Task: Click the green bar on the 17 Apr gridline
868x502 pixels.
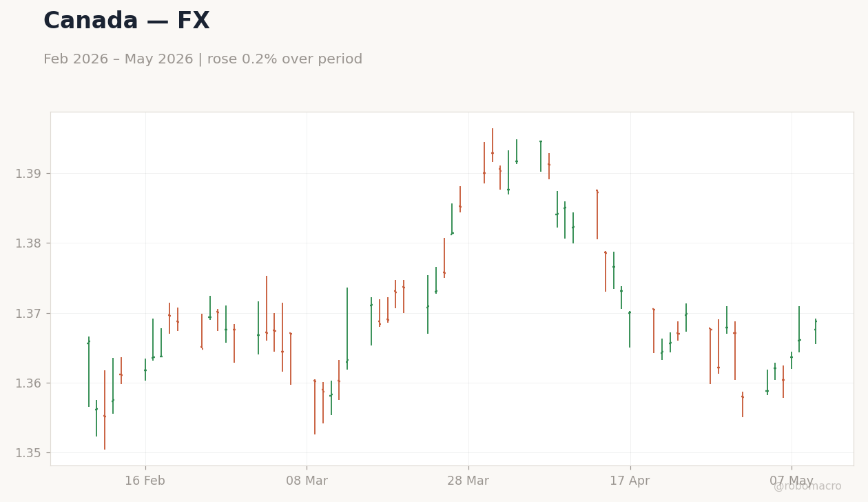Action: pyautogui.click(x=630, y=330)
